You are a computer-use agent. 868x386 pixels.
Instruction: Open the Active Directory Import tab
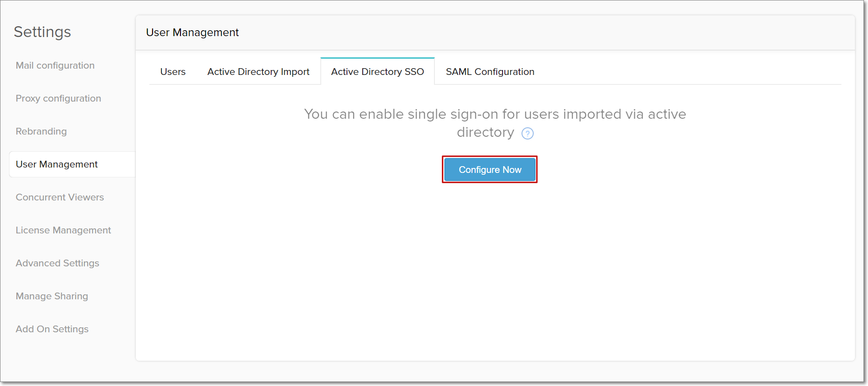point(259,72)
